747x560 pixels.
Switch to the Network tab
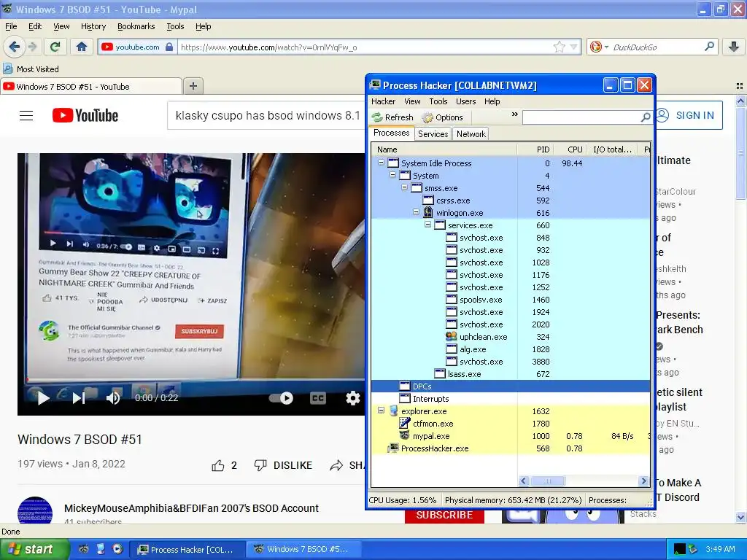471,134
